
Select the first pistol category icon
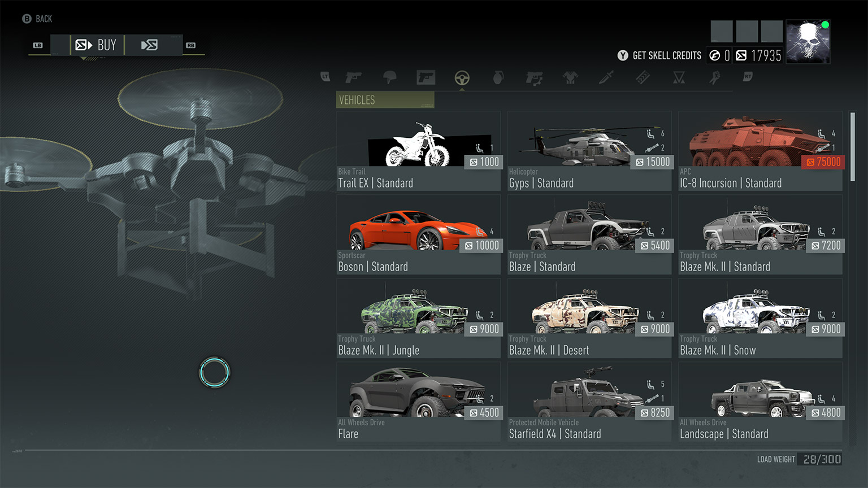click(353, 77)
